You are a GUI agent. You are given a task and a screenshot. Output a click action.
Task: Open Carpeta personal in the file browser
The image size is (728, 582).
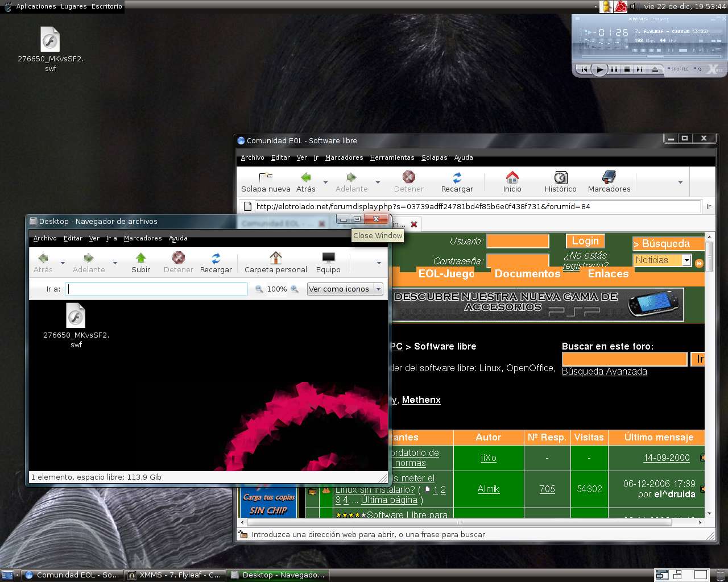pyautogui.click(x=275, y=263)
